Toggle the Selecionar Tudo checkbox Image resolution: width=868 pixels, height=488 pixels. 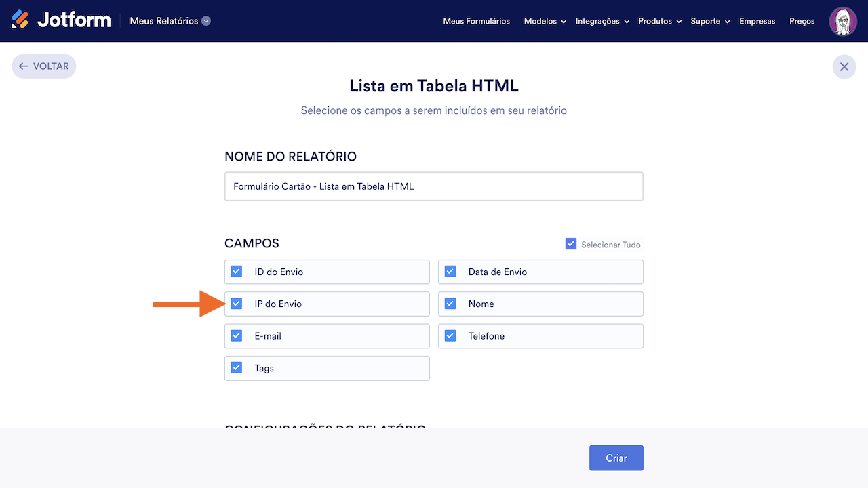[x=571, y=244]
